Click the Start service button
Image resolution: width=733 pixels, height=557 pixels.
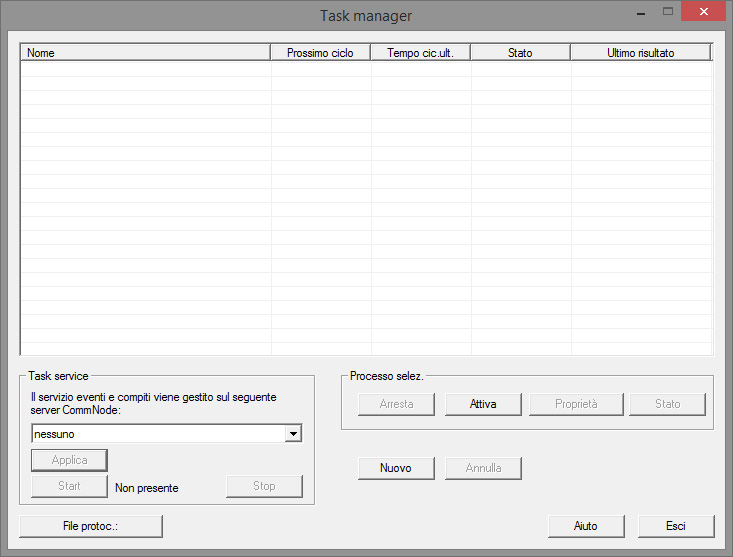pyautogui.click(x=69, y=486)
